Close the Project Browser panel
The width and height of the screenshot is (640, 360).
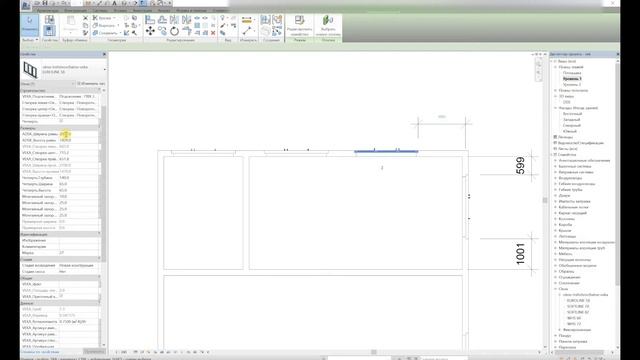point(618,54)
